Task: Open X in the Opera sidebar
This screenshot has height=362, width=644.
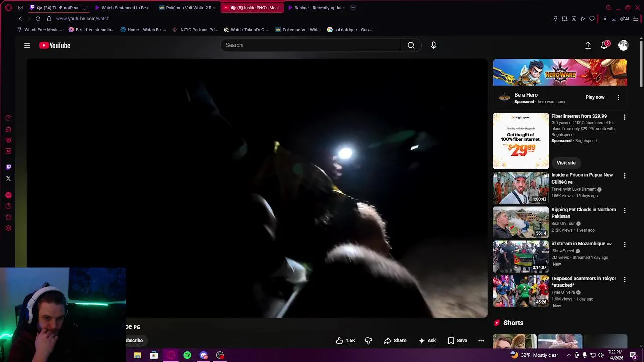Action: point(8,178)
